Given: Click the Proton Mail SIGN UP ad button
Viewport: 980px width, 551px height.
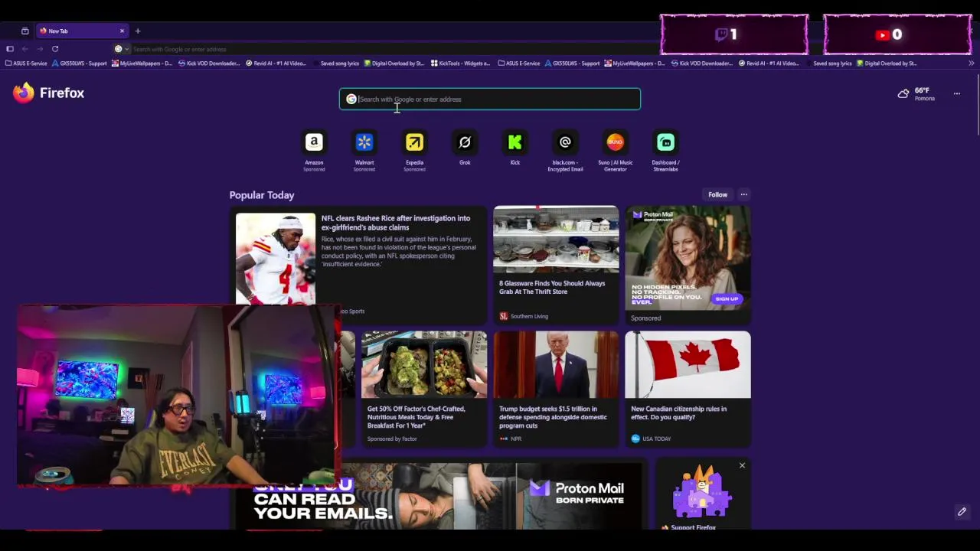Looking at the screenshot, I should point(727,298).
